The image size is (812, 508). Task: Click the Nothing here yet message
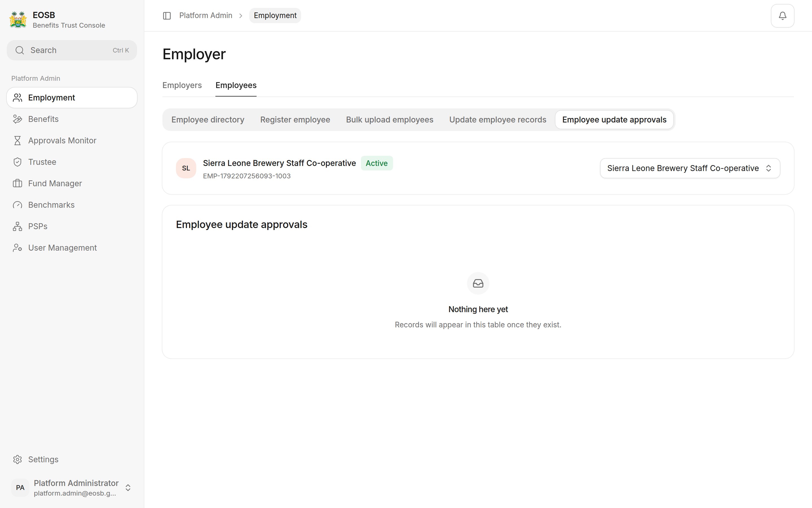click(x=478, y=309)
